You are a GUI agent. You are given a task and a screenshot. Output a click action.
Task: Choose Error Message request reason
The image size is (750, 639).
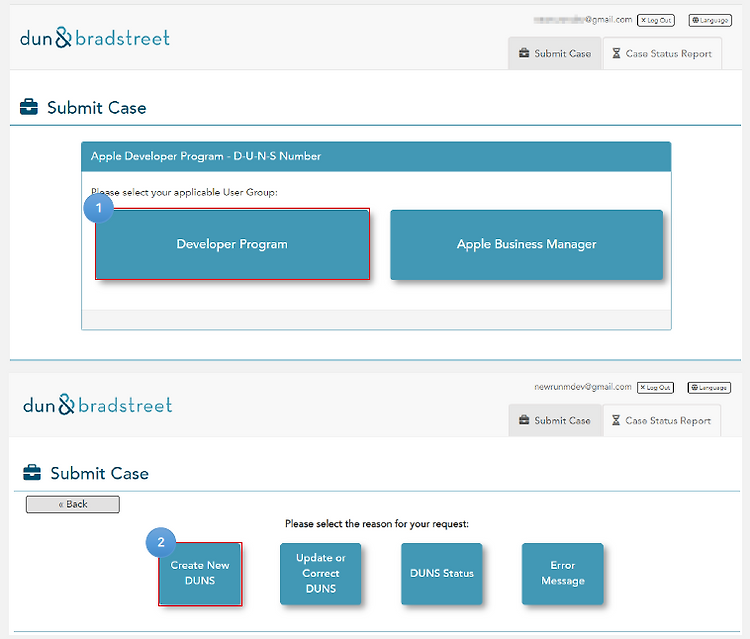pos(562,573)
